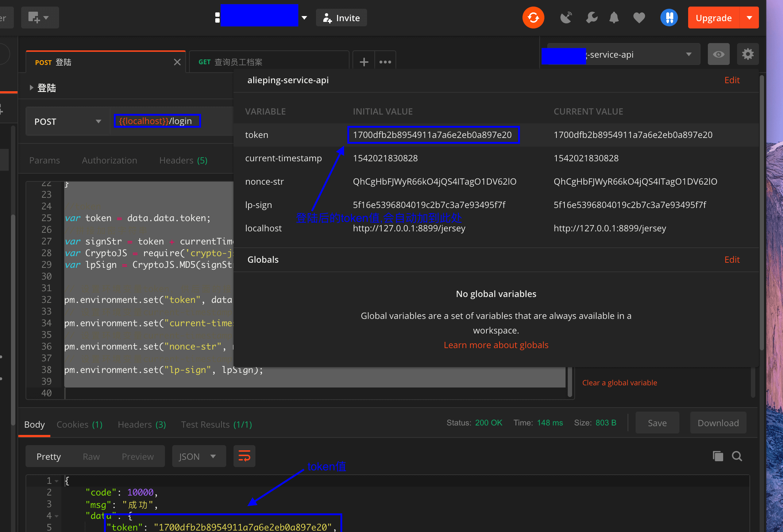Click the localhost variable name

pos(263,228)
